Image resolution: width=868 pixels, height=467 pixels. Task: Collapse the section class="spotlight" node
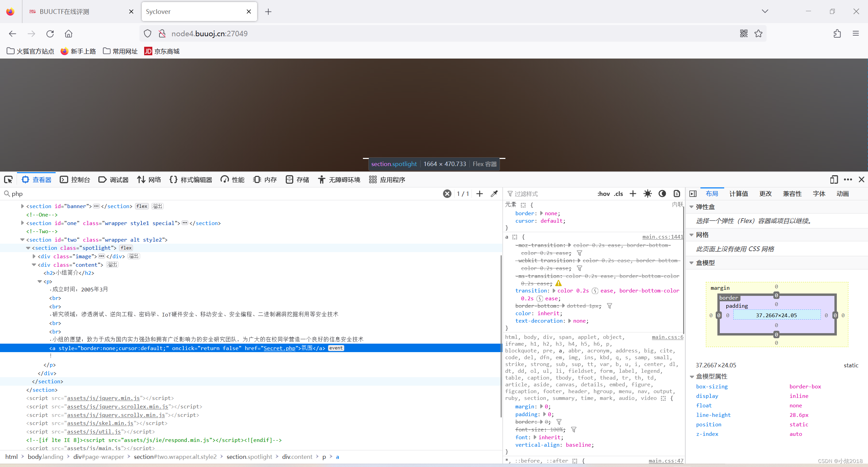coord(28,248)
